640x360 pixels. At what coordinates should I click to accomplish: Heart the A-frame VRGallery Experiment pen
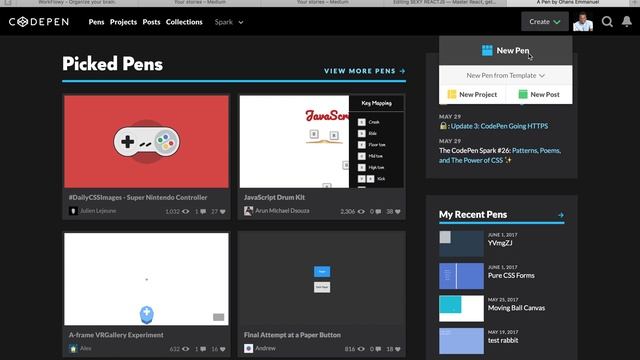tap(222, 349)
